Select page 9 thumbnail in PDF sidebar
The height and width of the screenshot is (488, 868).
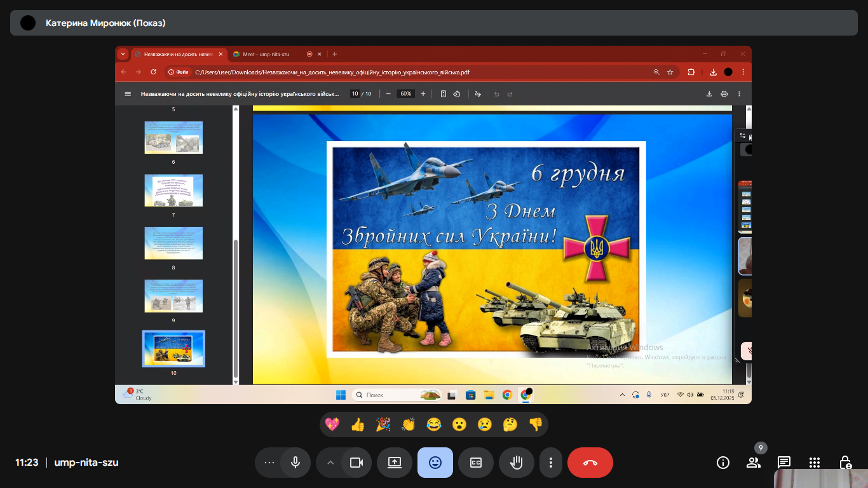173,296
